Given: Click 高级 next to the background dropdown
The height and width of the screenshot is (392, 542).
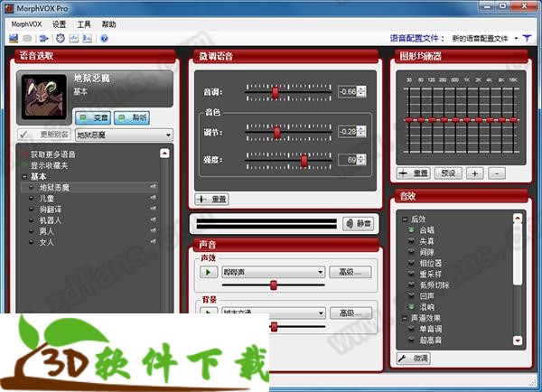Looking at the screenshot, I should [350, 313].
